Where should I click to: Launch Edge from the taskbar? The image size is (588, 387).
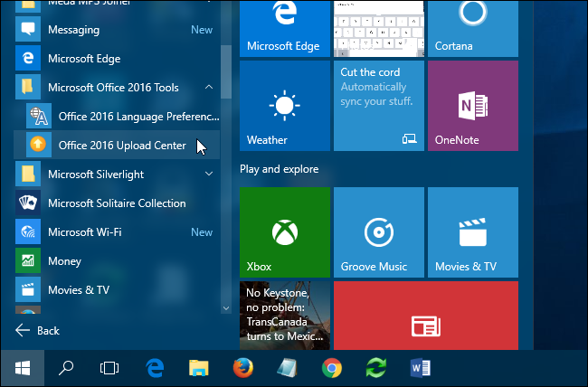pyautogui.click(x=155, y=368)
